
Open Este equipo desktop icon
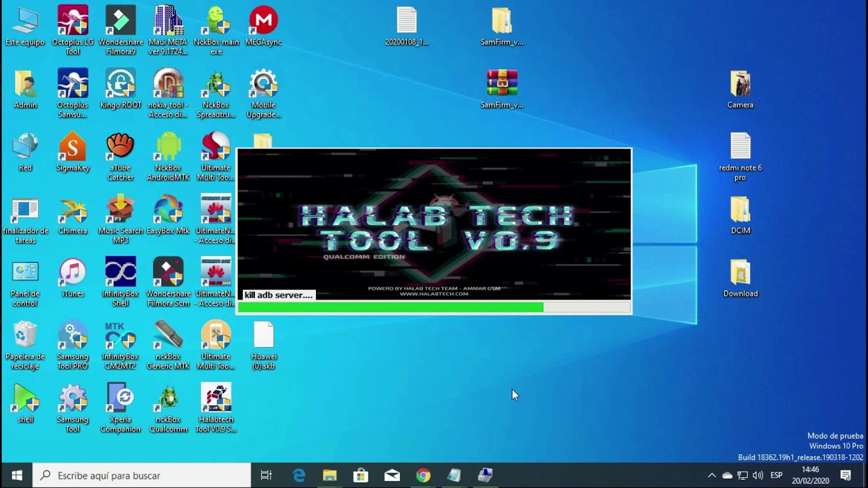pyautogui.click(x=25, y=26)
